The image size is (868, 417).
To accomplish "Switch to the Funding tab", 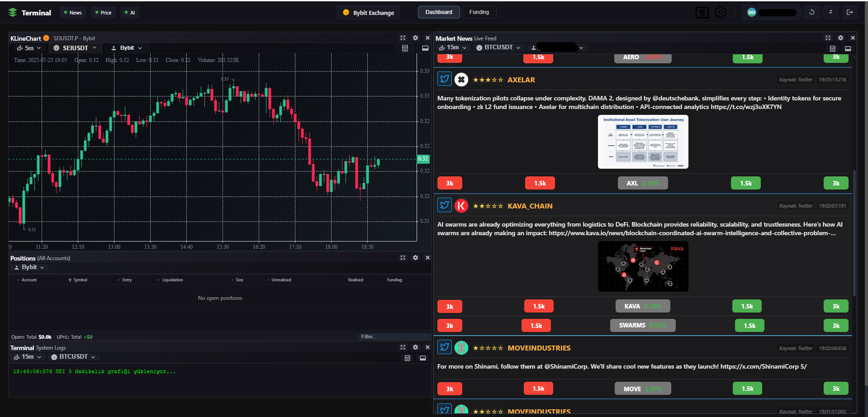I will point(479,12).
